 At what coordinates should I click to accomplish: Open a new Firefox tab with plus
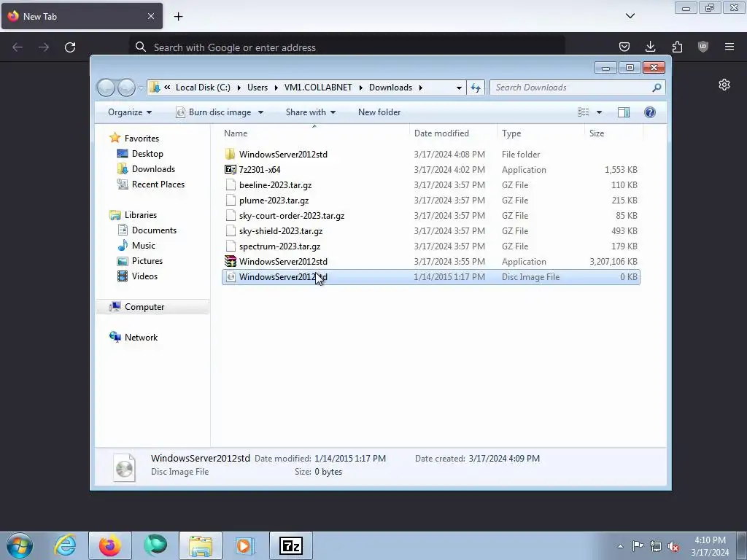(178, 17)
